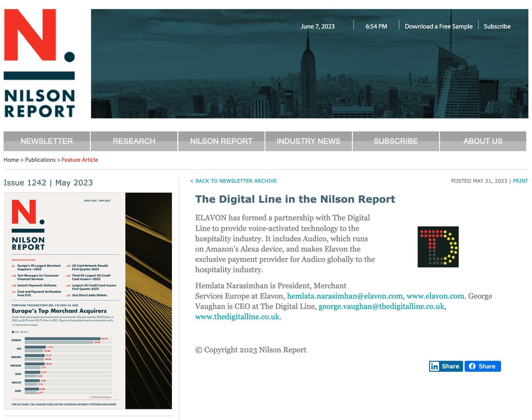Viewport: 532px width, 420px height.
Task: Click the Copyright 2023 Nilson Report text
Action: point(251,350)
